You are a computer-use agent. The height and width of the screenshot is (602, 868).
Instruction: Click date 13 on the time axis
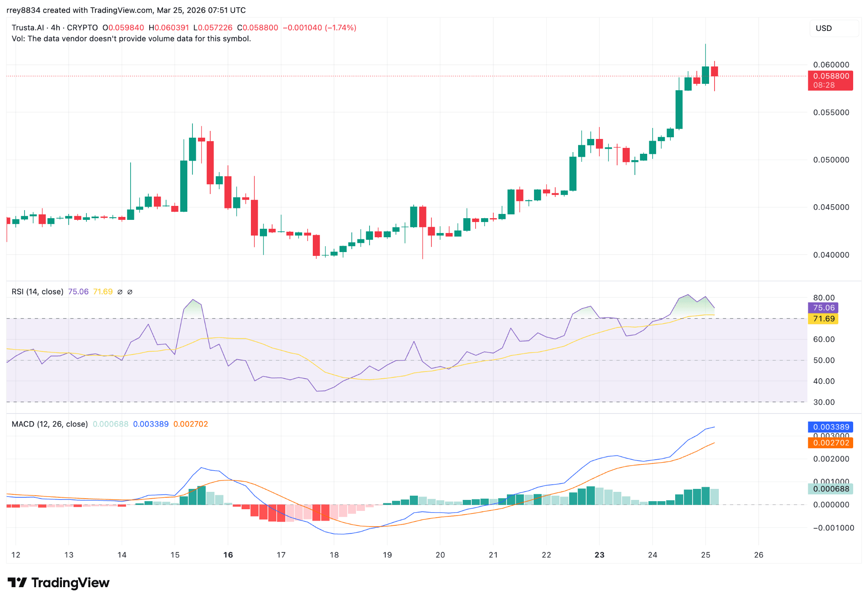tap(69, 555)
